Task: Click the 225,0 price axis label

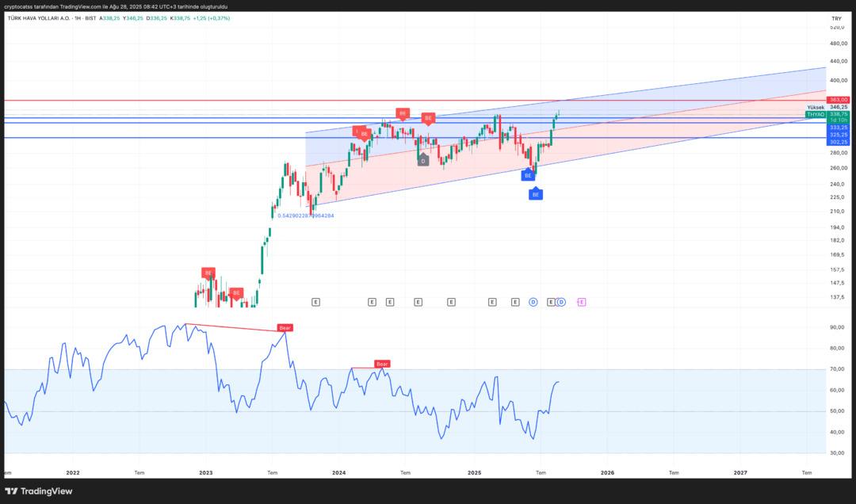Action: click(837, 197)
